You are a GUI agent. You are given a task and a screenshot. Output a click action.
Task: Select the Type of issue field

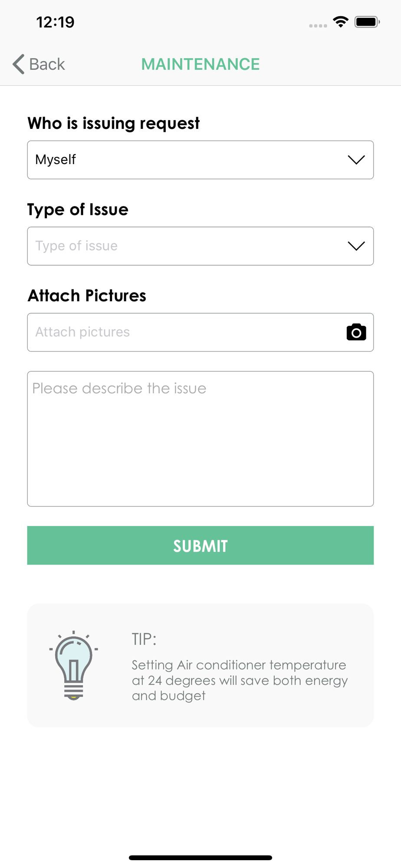pos(200,246)
